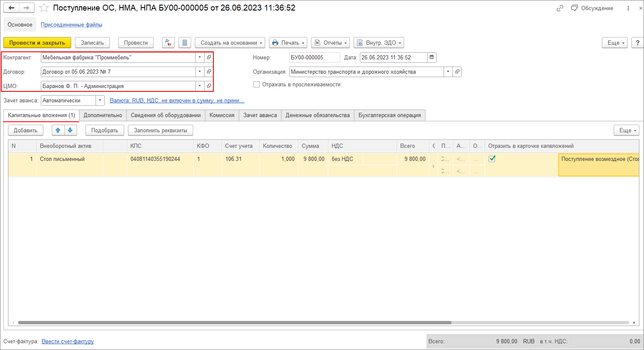Screen dimensions: 644x350
Task: Open the calendar picker for Дата
Action: pos(431,57)
